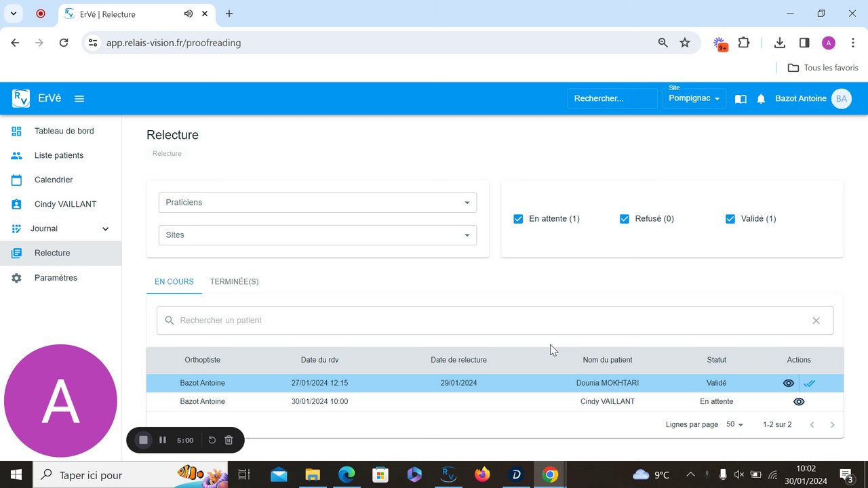Screen dimensions: 868x488
Task: Open Paramètres in sidebar
Action: tap(61, 278)
